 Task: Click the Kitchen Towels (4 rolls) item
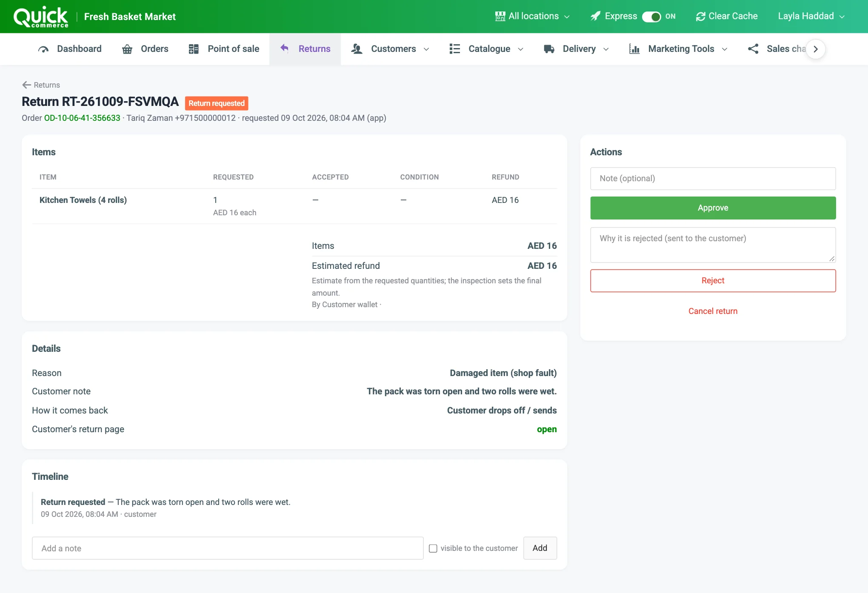click(83, 200)
